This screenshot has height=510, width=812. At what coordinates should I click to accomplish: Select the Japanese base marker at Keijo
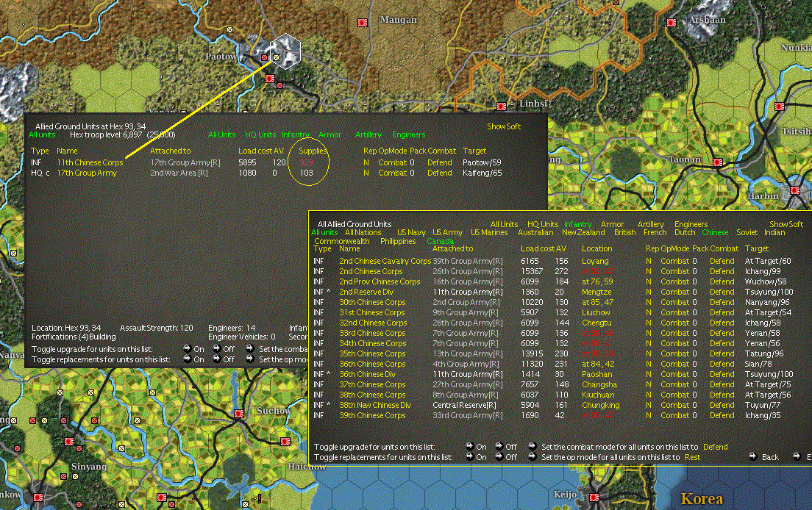(594, 498)
